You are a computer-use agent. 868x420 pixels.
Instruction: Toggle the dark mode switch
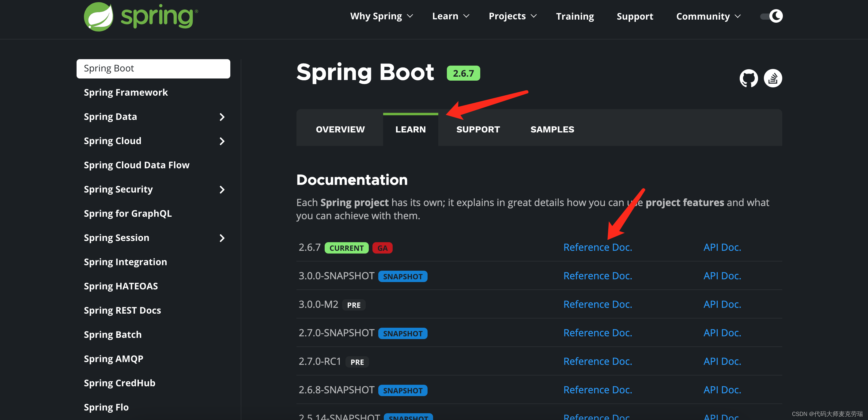(771, 16)
